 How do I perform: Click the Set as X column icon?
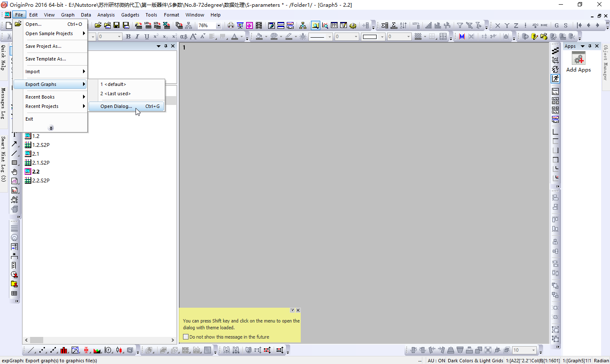click(x=498, y=25)
